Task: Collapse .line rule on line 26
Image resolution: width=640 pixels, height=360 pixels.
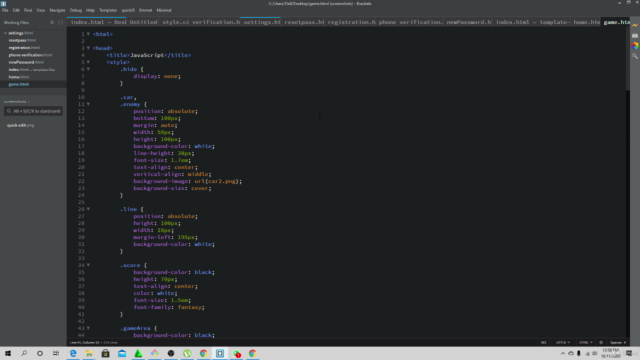Action: [88, 209]
